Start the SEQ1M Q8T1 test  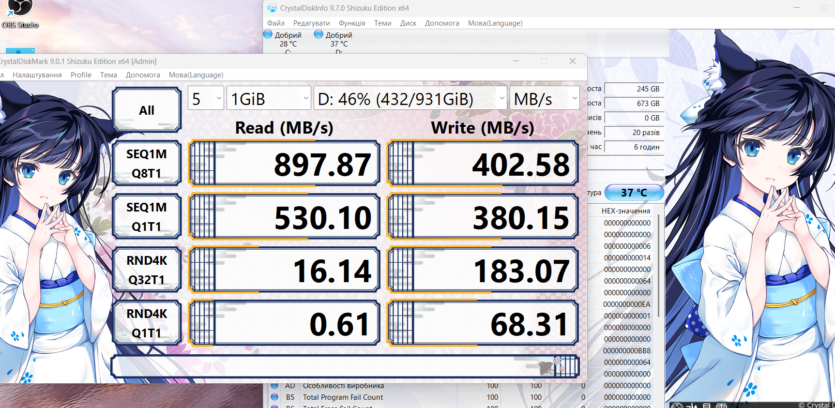[x=146, y=163]
